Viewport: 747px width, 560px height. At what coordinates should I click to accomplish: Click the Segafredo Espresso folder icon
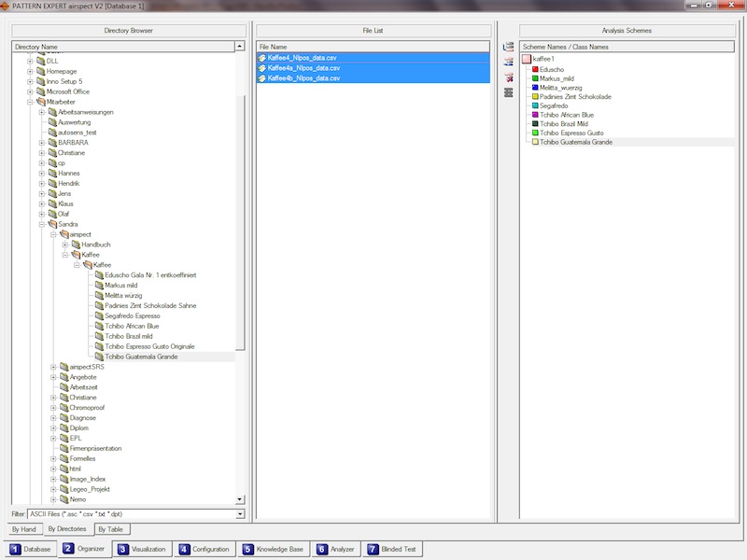[98, 316]
